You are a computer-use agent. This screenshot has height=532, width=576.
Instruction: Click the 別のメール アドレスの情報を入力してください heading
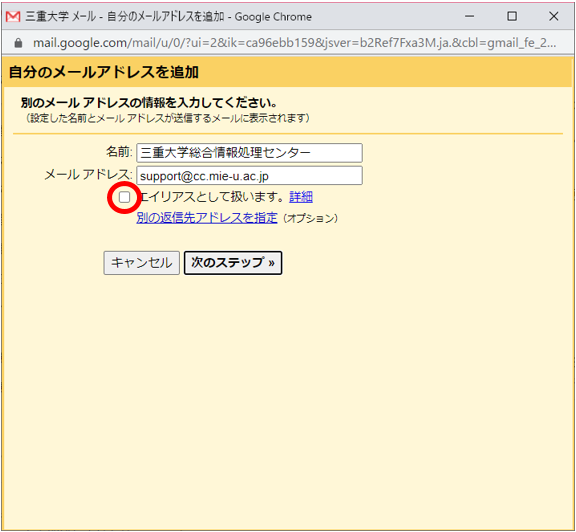click(x=148, y=103)
